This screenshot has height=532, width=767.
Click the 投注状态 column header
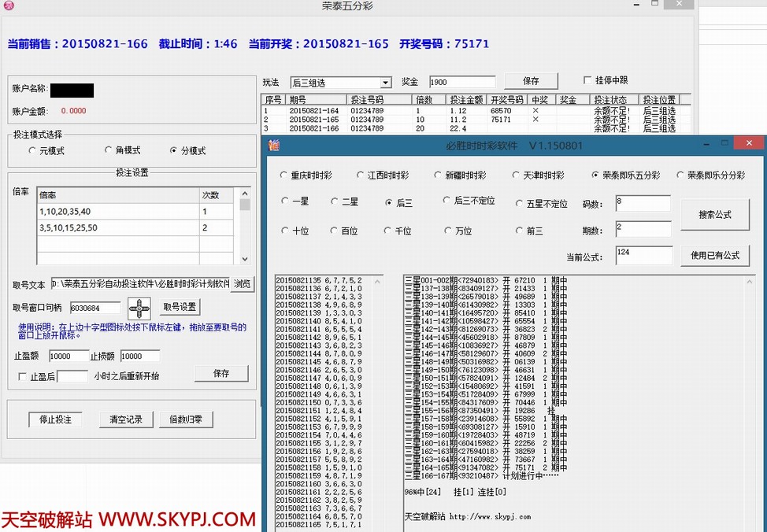[x=612, y=100]
